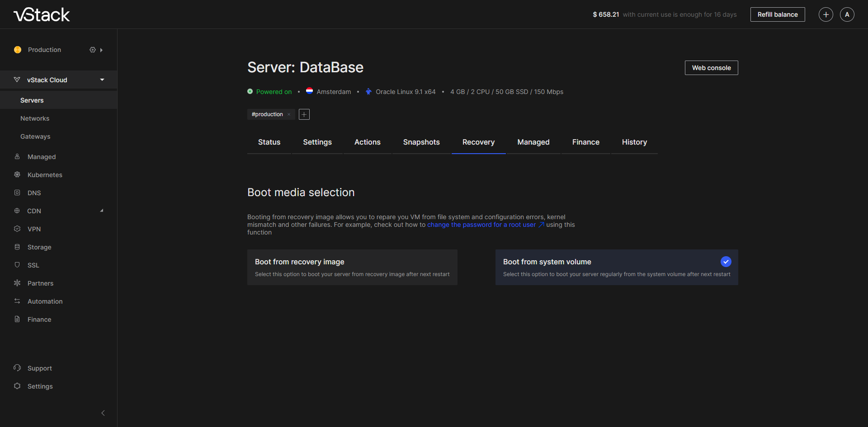The height and width of the screenshot is (427, 868).
Task: Click the vStack Cloud logo icon
Action: pyautogui.click(x=17, y=80)
